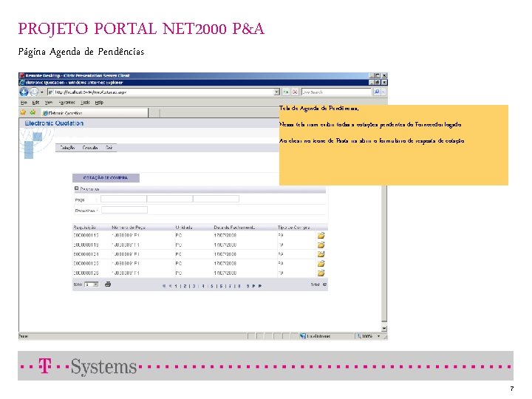
Task: Open folder icon in second table row
Action: pos(321,245)
